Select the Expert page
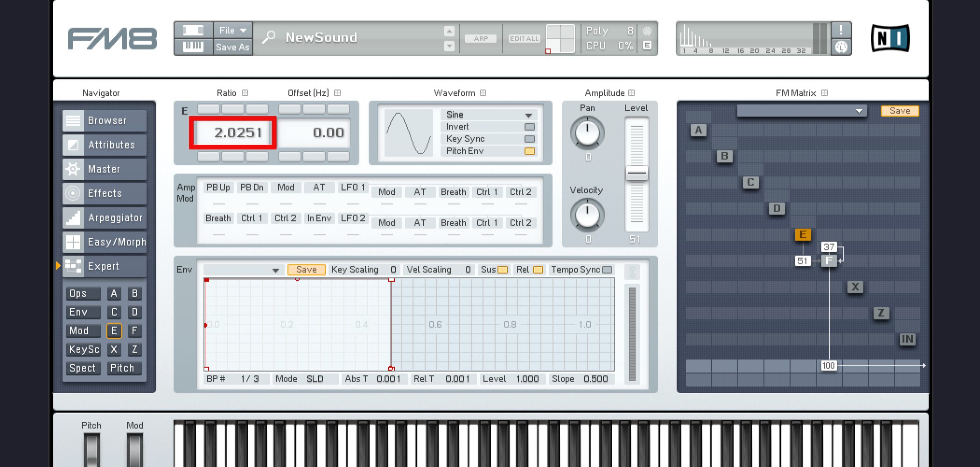Screen dimensions: 980x467 (x=105, y=266)
